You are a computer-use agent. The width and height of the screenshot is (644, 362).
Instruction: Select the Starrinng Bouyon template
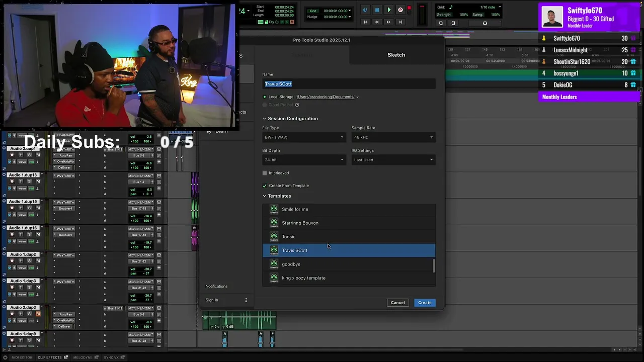tap(348, 223)
